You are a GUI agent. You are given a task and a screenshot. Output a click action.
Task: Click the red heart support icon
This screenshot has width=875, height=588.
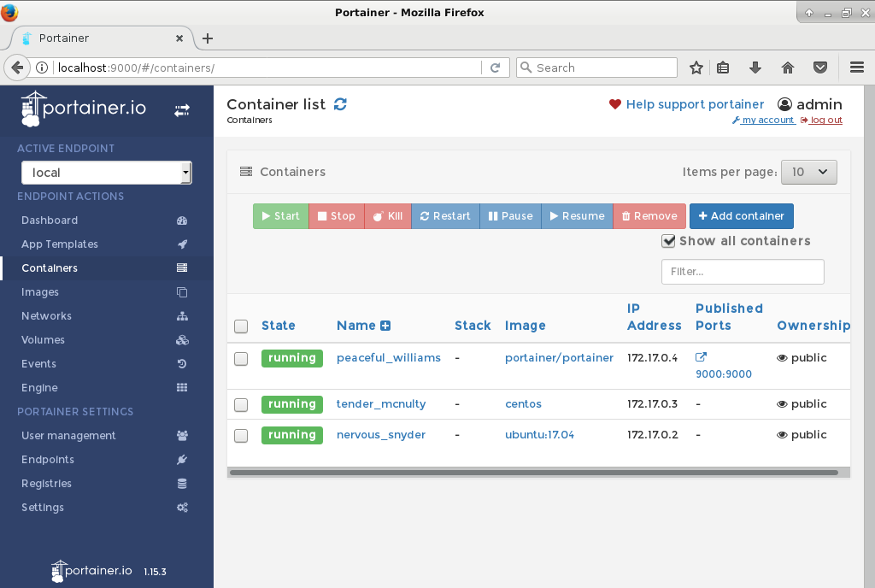615,104
